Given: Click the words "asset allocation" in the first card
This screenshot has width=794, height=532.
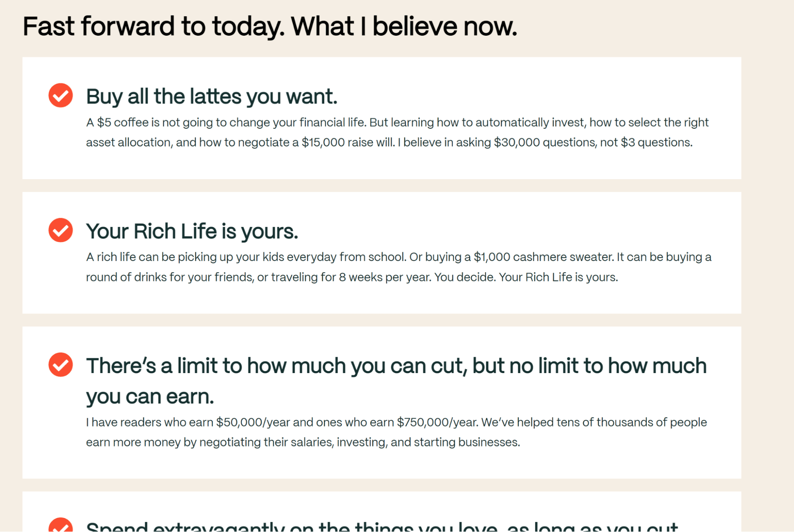Looking at the screenshot, I should tap(128, 142).
